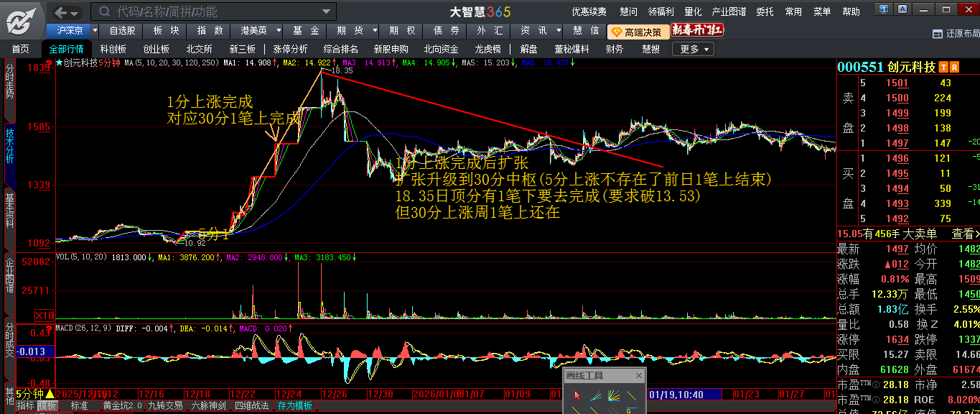Image resolution: width=980 pixels, height=414 pixels.
Task: Click the 菜单 menu item
Action: (x=822, y=11)
